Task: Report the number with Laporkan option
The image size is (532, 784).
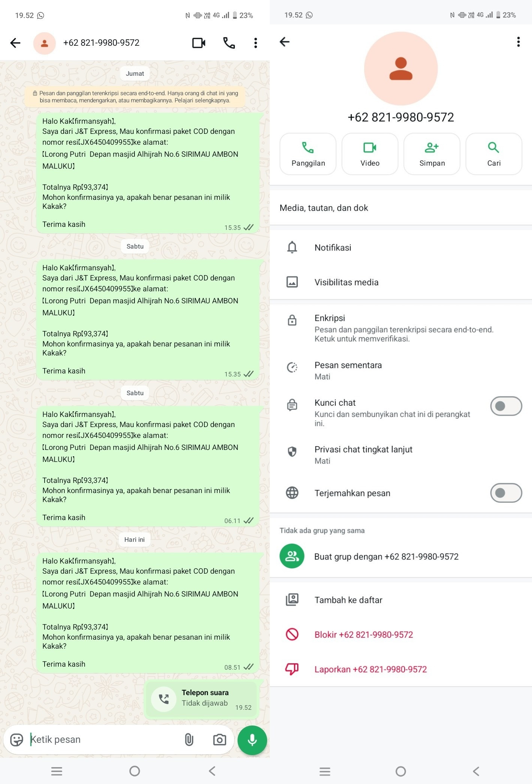Action: coord(401,669)
